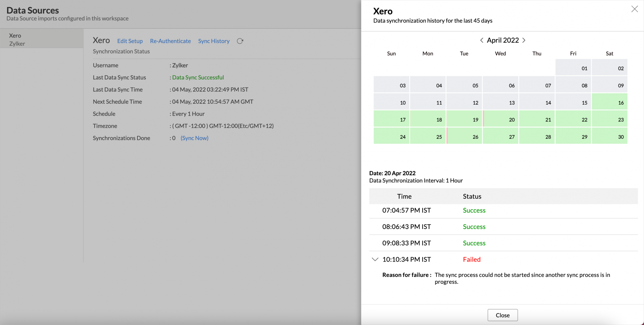Viewport: 644px width, 325px height.
Task: Select April 12 on the calendar
Action: point(464,101)
